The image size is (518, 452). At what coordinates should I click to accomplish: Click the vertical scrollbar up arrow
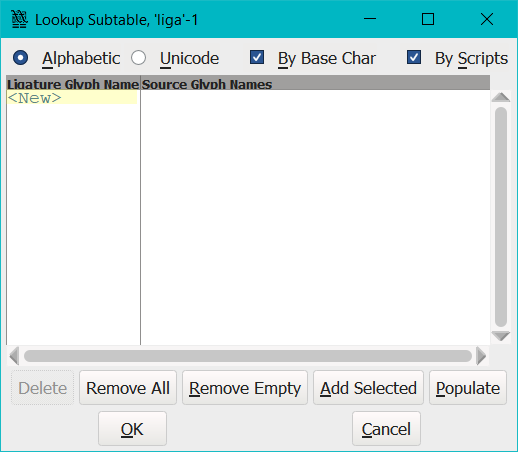click(x=501, y=97)
